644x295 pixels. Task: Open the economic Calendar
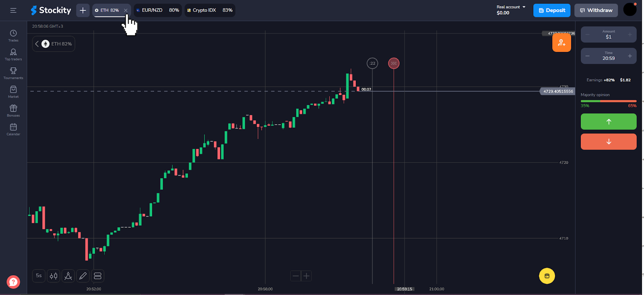(x=13, y=129)
